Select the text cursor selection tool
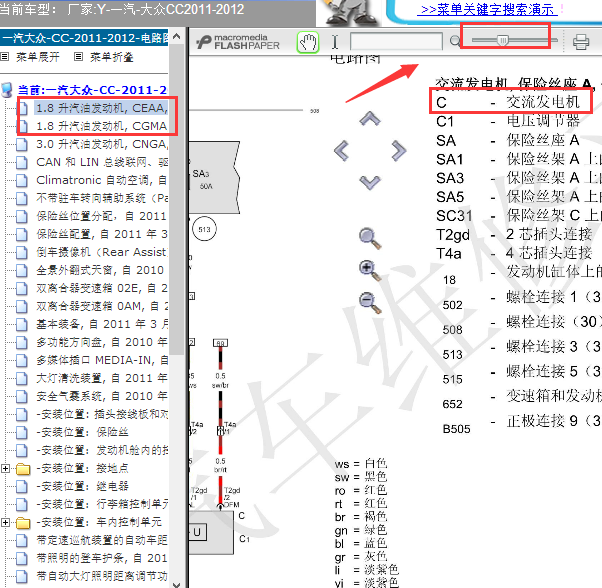Screen dimensions: 602x588 point(335,41)
